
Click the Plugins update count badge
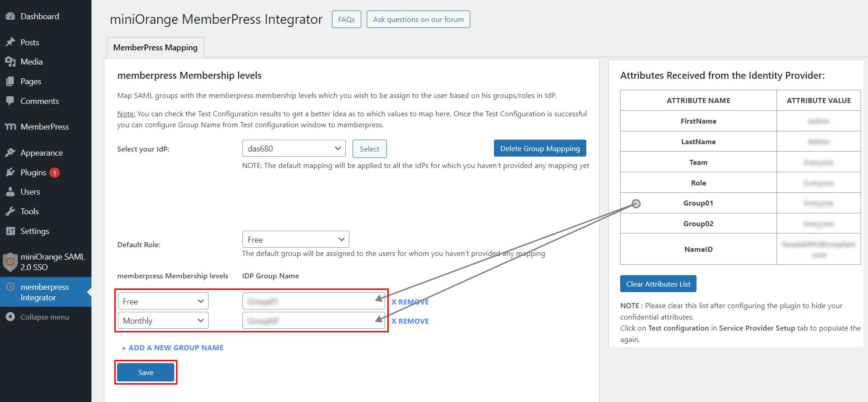[x=54, y=173]
